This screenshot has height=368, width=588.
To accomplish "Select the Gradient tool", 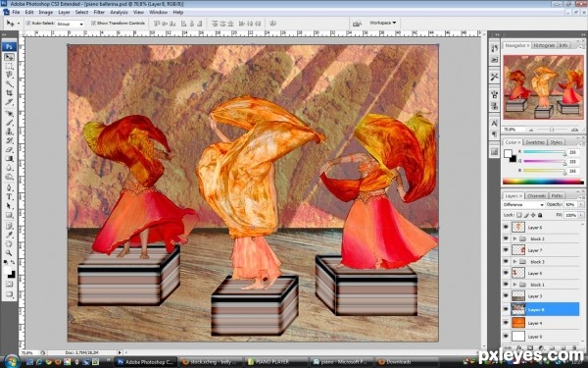I will 10,158.
